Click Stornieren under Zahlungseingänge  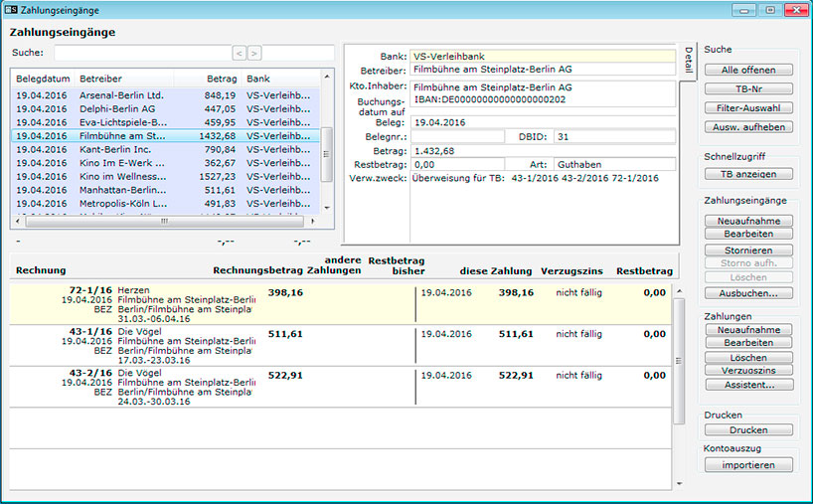(749, 251)
